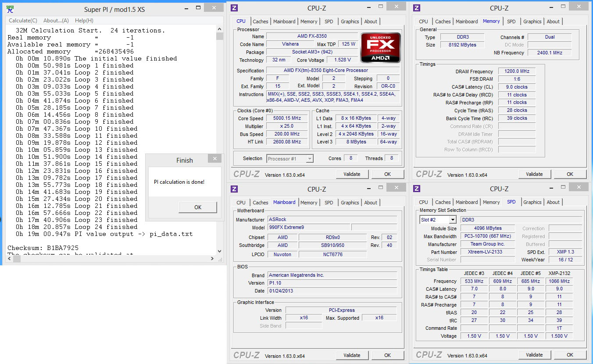Switch to Graphics tab in Mainboard window
593x364 pixels.
click(350, 203)
